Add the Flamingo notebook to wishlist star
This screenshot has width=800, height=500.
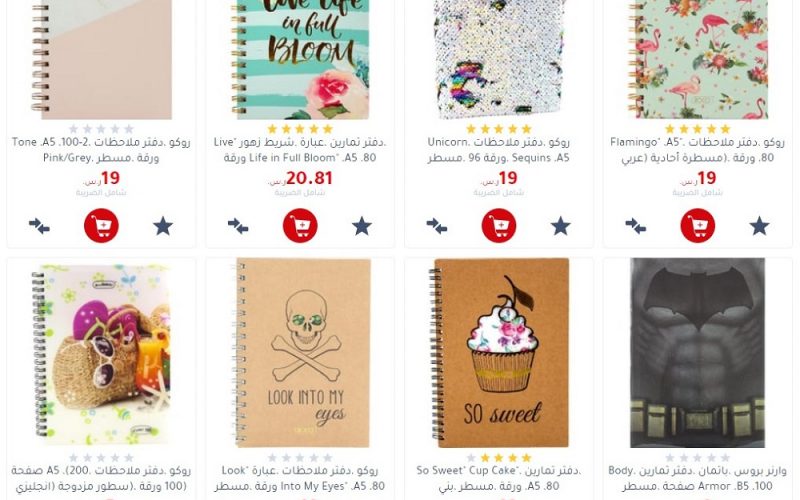tap(759, 226)
